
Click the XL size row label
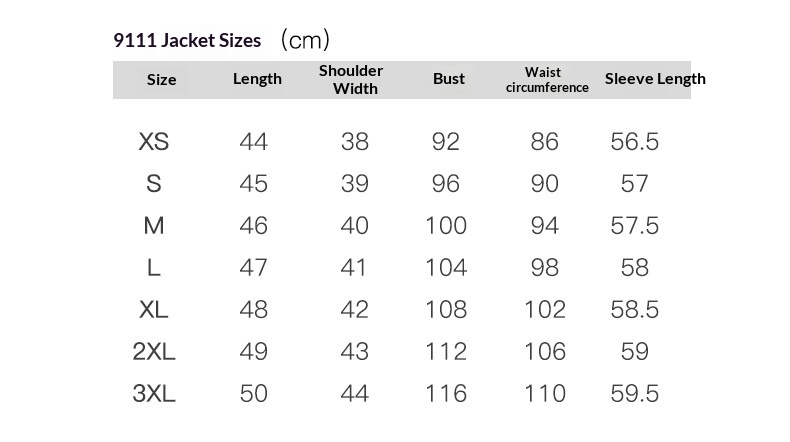pyautogui.click(x=154, y=310)
